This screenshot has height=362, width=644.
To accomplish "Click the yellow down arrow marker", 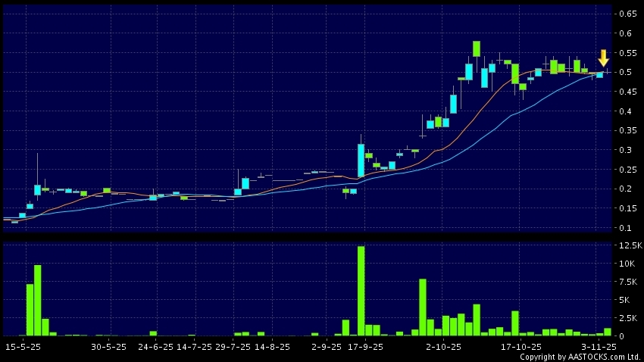I will 603,58.
